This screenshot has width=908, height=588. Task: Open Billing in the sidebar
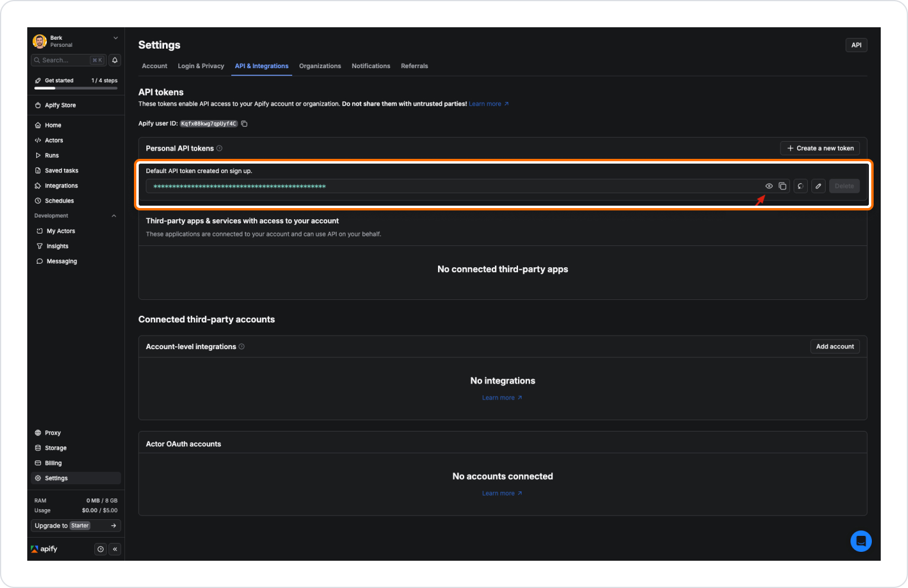point(76,463)
